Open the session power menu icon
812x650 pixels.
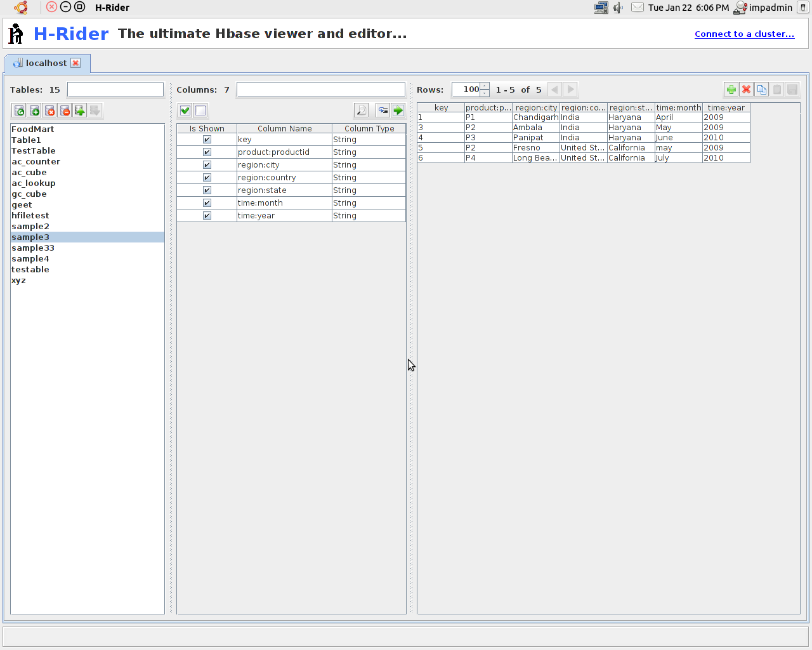[802, 8]
